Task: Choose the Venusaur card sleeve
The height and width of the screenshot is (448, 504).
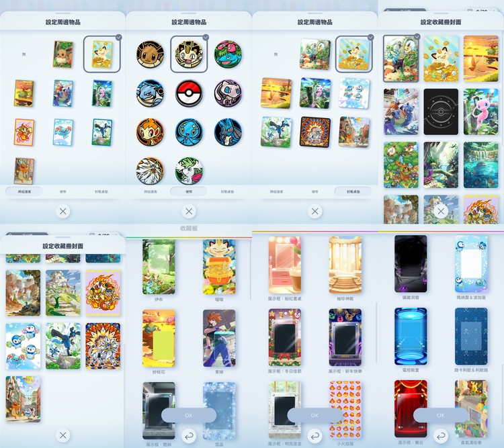Action: click(x=24, y=93)
